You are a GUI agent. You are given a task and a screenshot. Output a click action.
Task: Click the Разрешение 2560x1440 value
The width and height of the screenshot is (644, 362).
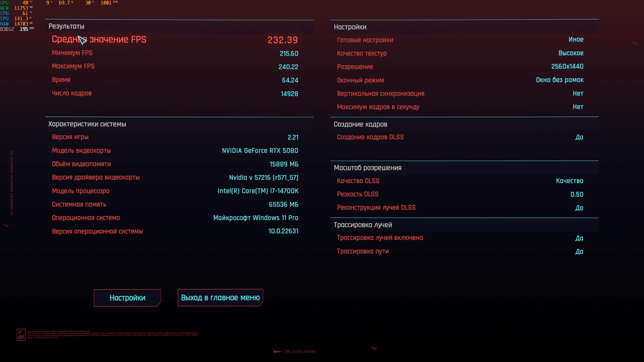(567, 66)
